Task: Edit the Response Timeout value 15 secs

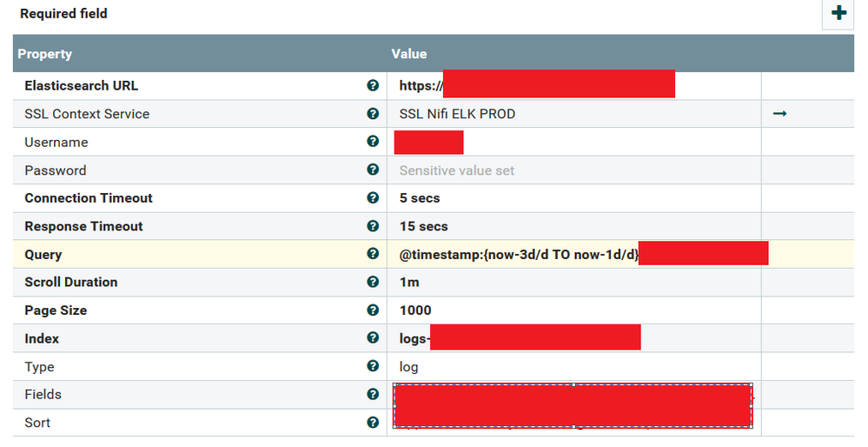Action: (x=424, y=226)
